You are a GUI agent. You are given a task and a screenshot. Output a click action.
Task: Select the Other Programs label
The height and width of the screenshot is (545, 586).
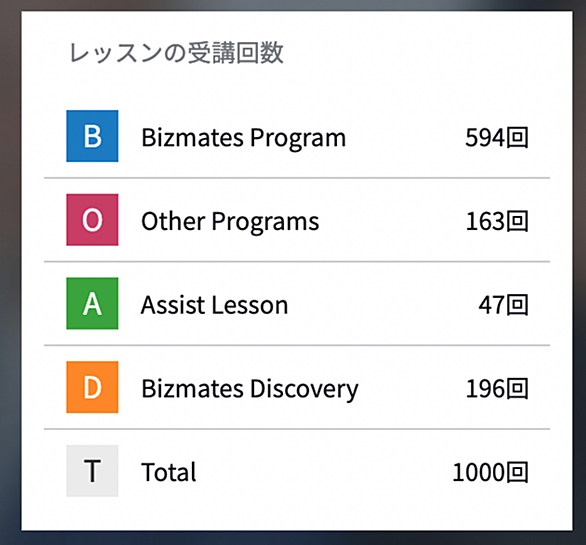coord(230,222)
